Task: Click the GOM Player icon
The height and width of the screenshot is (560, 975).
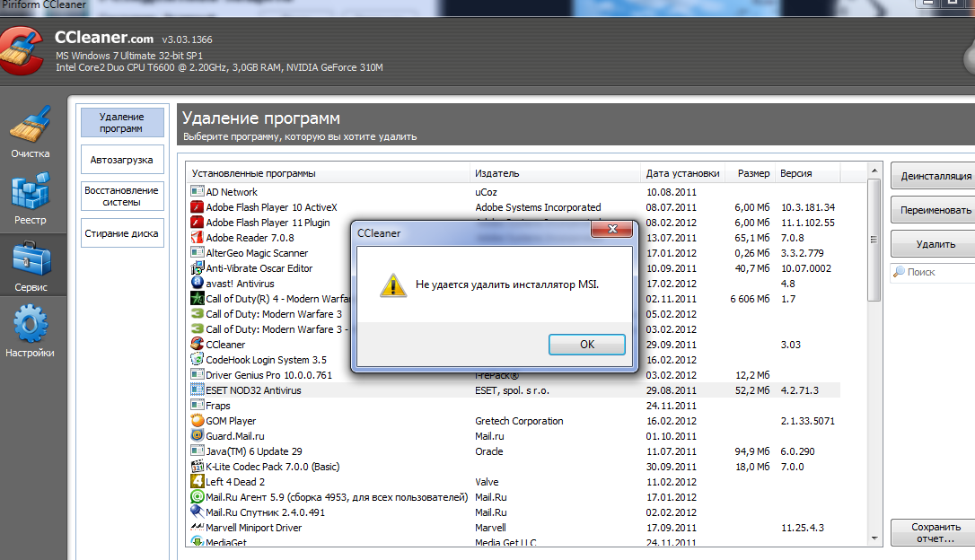Action: coord(198,420)
